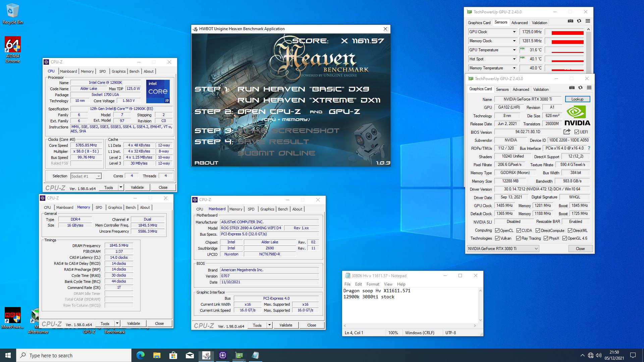Screen dimensions: 644x362
Task: Open the Recycle Bin desktop icon
Action: [x=12, y=14]
